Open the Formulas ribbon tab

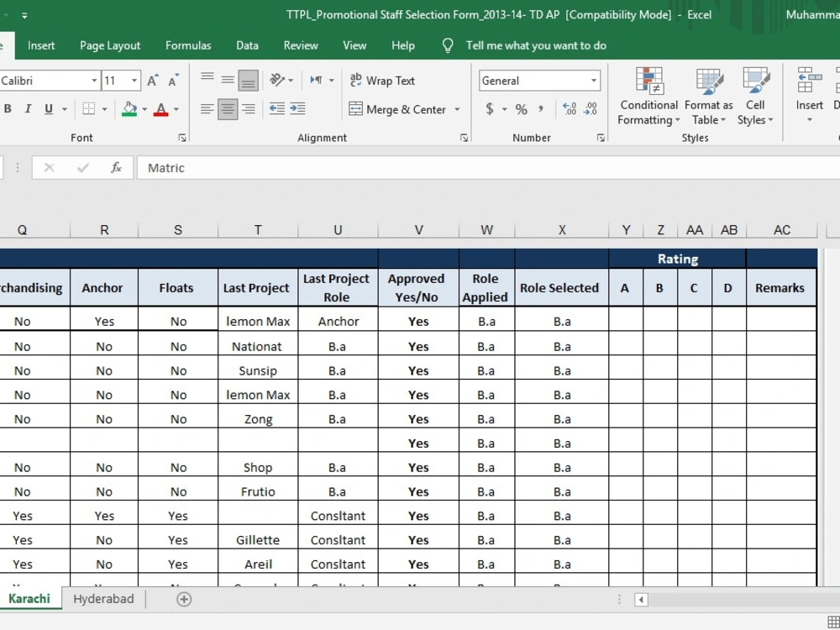[x=188, y=45]
